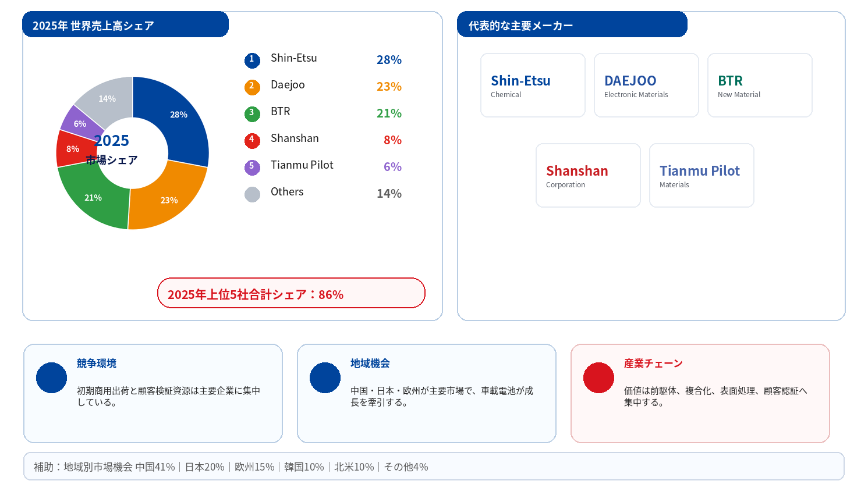Click the BTR name in the legend list

(x=281, y=112)
